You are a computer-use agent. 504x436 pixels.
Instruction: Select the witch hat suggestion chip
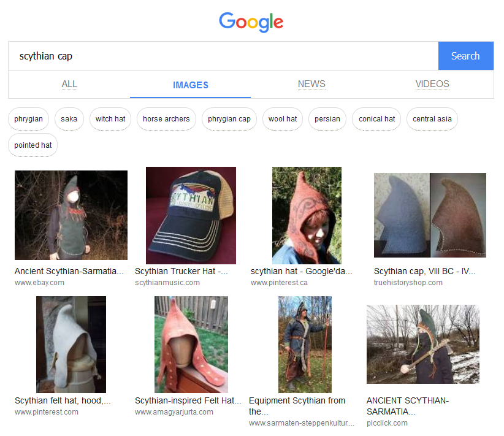(110, 119)
